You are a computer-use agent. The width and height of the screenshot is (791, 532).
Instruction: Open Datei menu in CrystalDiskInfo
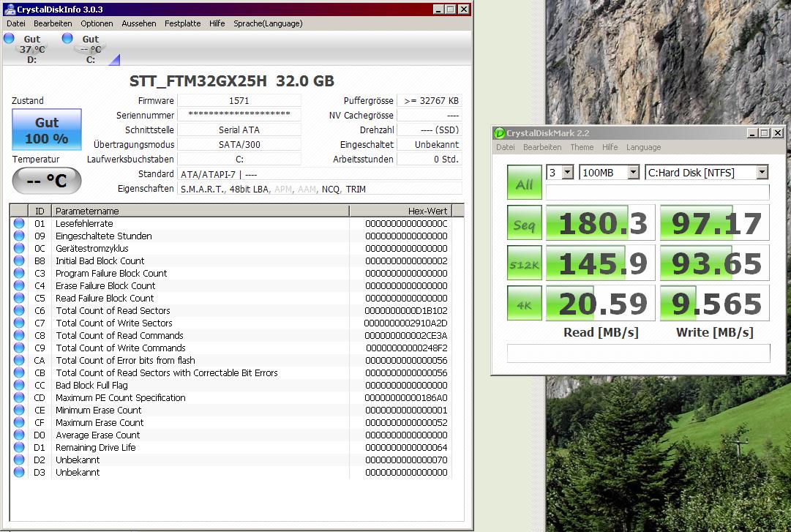pyautogui.click(x=16, y=23)
